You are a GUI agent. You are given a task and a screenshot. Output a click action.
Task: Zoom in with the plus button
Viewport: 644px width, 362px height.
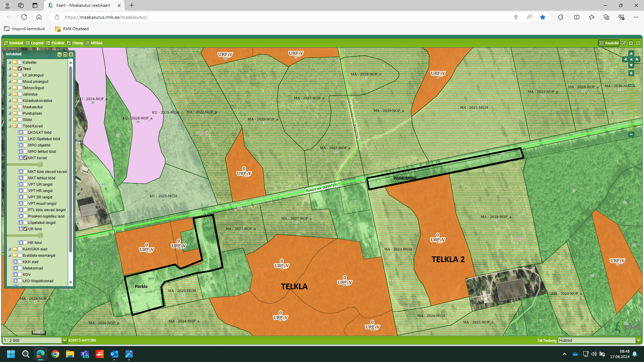[631, 73]
